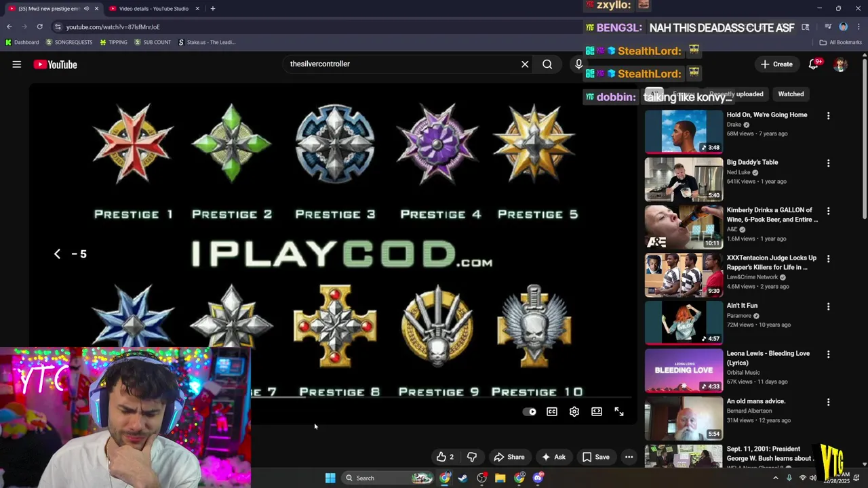Dislike the video
This screenshot has height=488, width=868.
pos(472,457)
